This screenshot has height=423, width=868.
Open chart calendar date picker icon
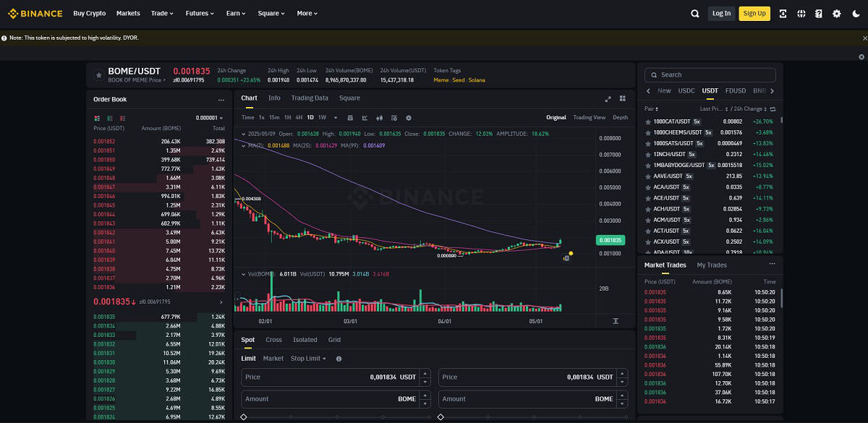coord(350,117)
